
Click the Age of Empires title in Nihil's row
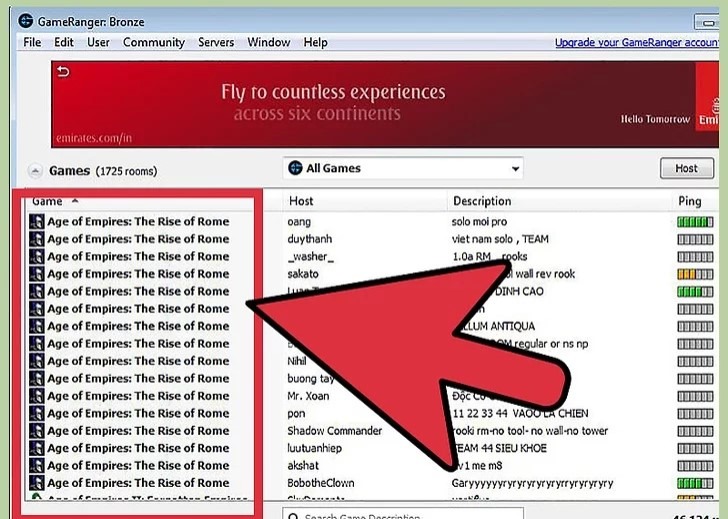[x=138, y=361]
